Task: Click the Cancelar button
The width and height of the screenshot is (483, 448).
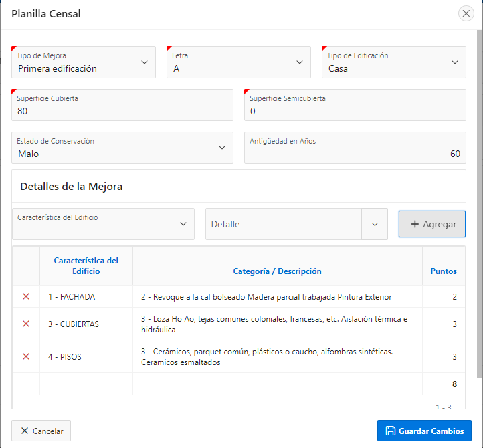Action: tap(41, 431)
